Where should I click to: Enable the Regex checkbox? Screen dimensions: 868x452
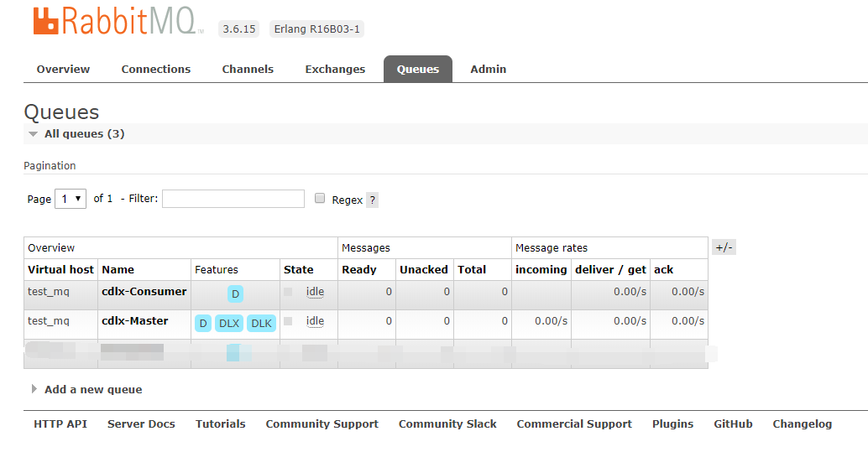(x=320, y=198)
